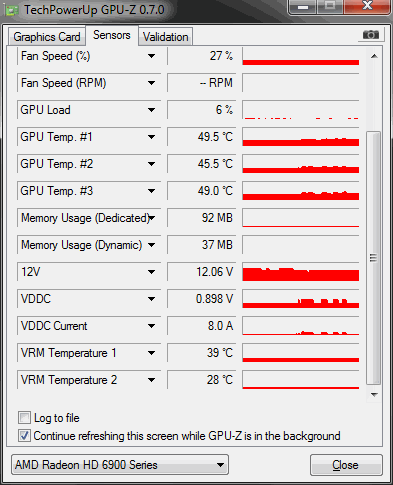Click the 12V voltage history graph
Viewport: 393px width, 485px height.
(x=301, y=272)
